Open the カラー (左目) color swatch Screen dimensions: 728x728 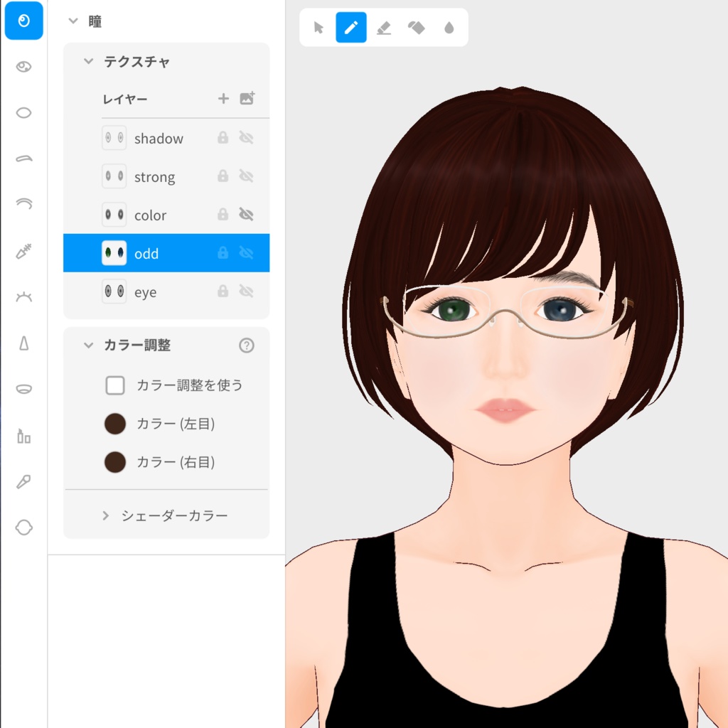point(114,424)
